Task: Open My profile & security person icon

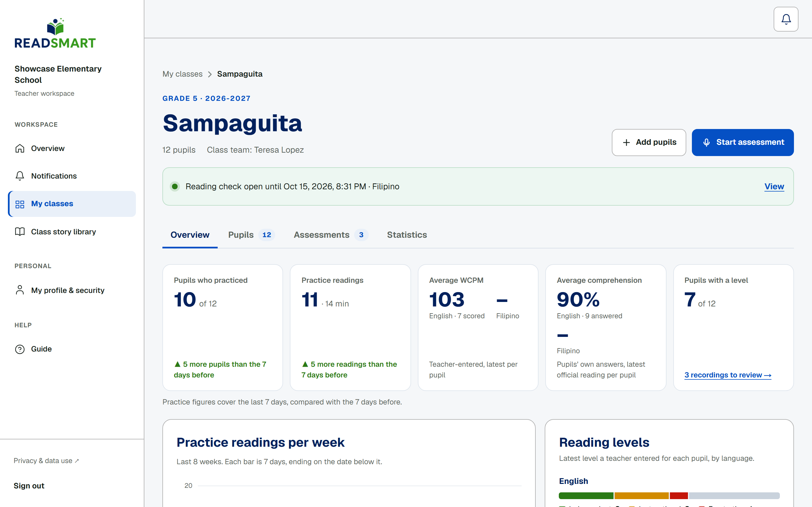Action: point(20,290)
